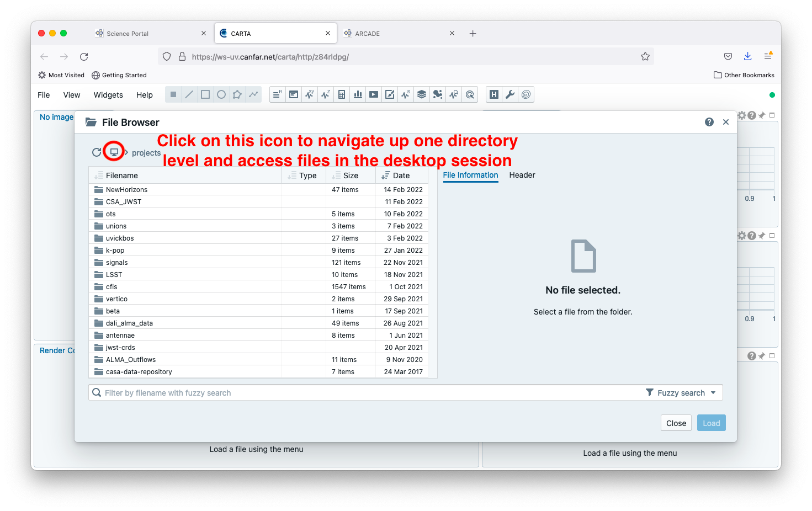
Task: Bookmark this page with the star
Action: point(645,56)
